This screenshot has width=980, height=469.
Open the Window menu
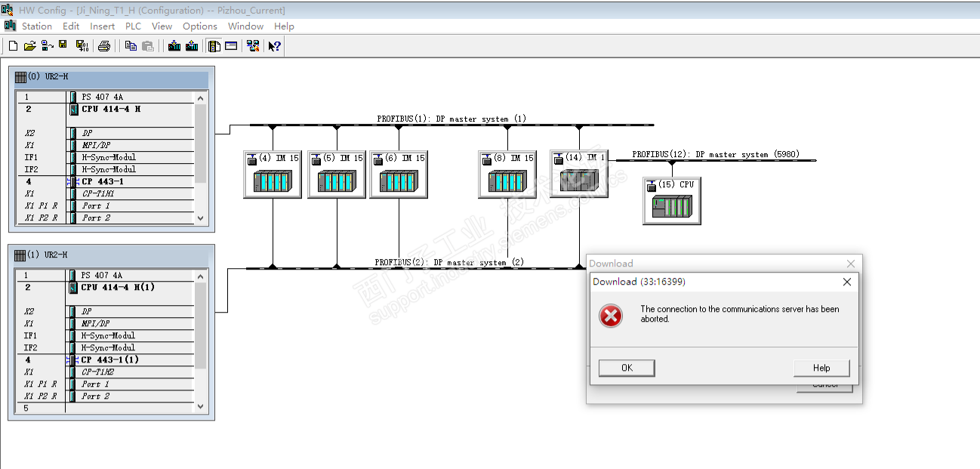click(246, 26)
